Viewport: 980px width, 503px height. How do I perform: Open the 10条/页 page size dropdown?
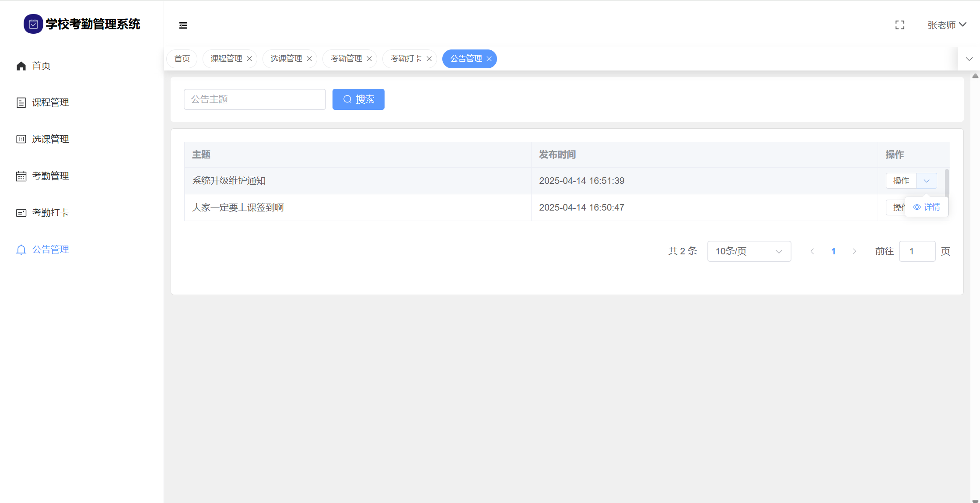[749, 251]
